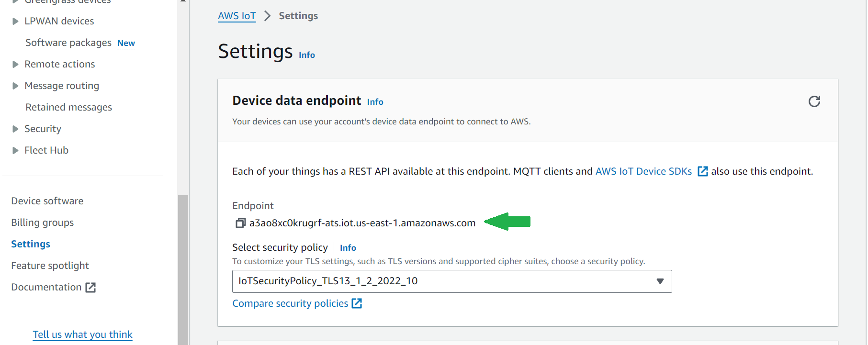This screenshot has height=345, width=868.
Task: Click the refresh icon in Device data endpoint
Action: [814, 101]
